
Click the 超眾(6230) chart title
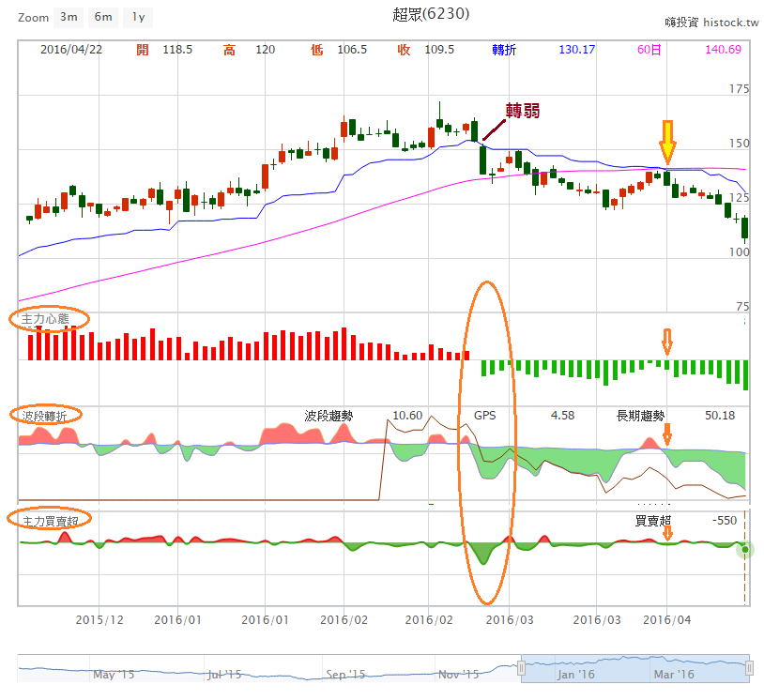point(431,14)
